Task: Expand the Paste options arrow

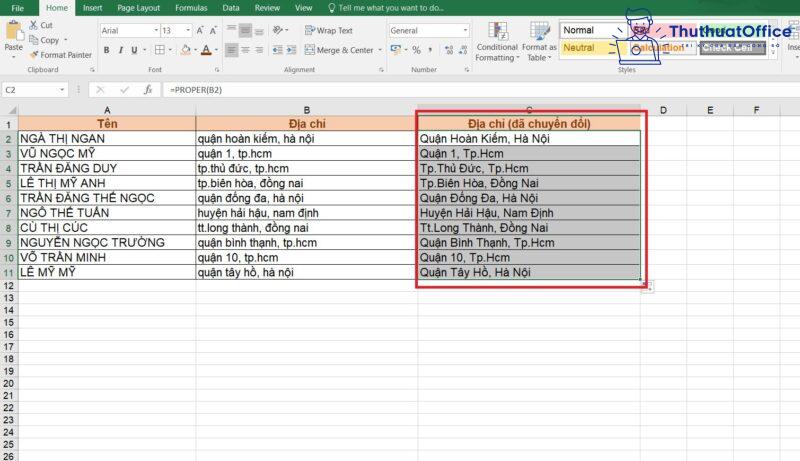Action: pos(13,57)
